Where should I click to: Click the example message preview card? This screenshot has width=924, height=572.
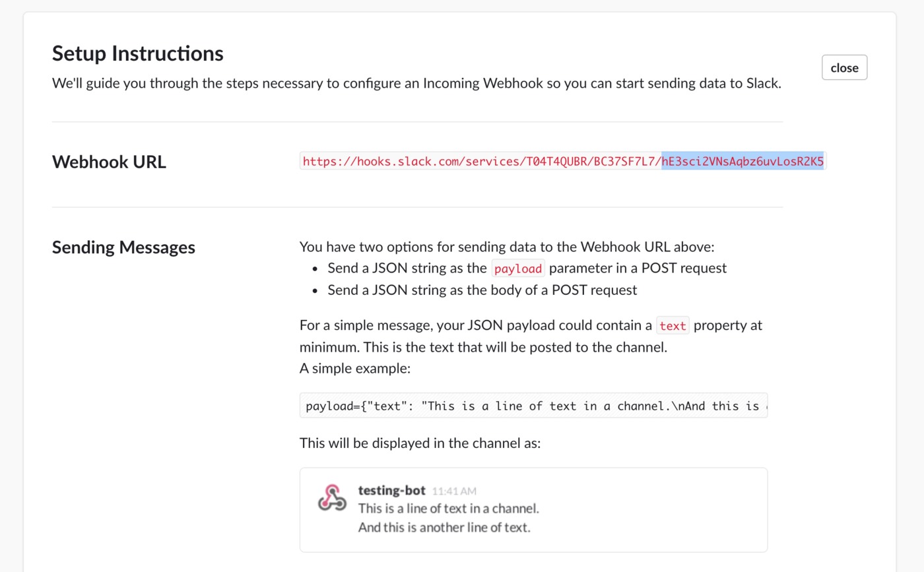(x=533, y=510)
